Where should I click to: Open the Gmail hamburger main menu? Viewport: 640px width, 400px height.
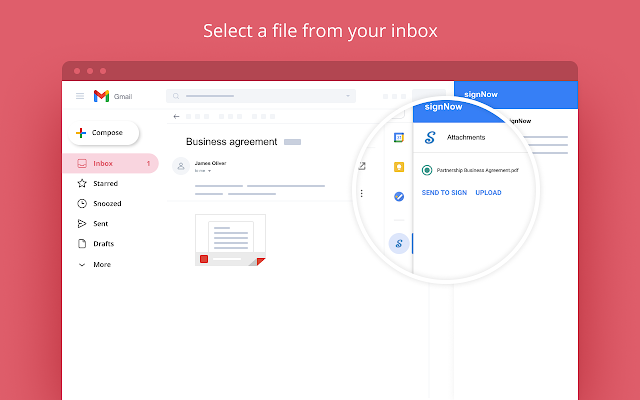80,96
